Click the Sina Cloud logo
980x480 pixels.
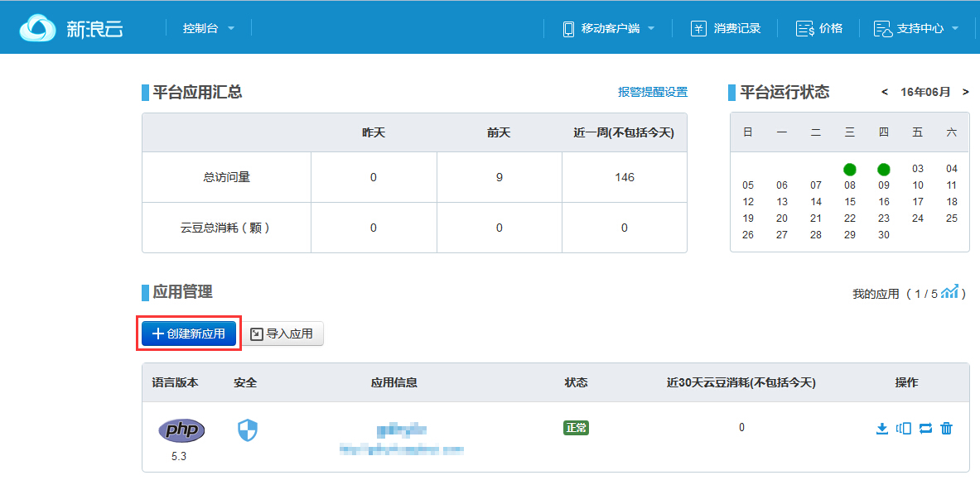pos(70,28)
